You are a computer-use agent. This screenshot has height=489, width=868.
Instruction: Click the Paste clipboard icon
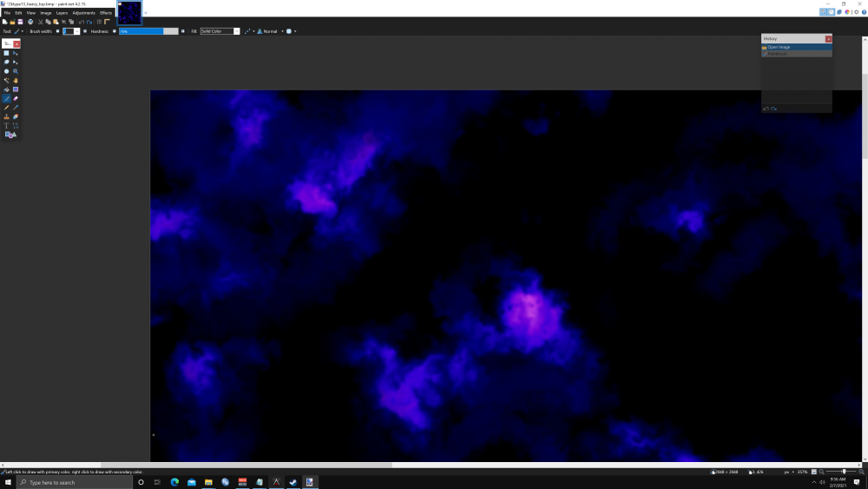[x=56, y=23]
